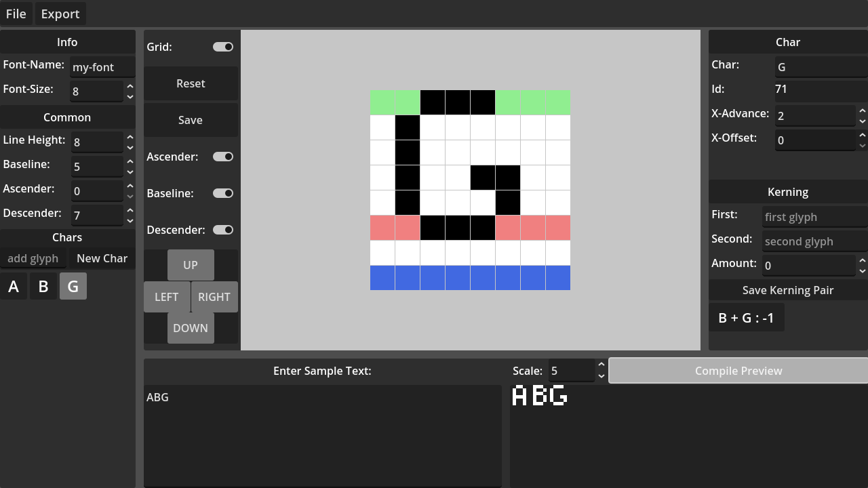Decrease X-Advance with the down arrow
The width and height of the screenshot is (868, 488).
click(x=863, y=121)
